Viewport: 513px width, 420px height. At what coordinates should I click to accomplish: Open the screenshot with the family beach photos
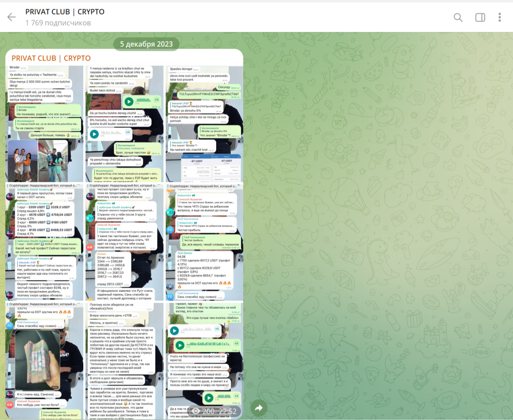pos(44,124)
